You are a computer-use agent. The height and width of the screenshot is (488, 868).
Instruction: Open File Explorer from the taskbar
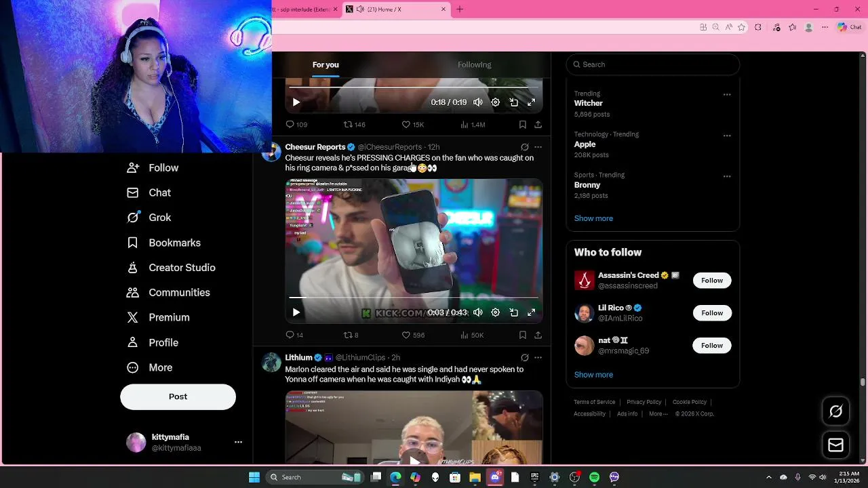coord(475,477)
